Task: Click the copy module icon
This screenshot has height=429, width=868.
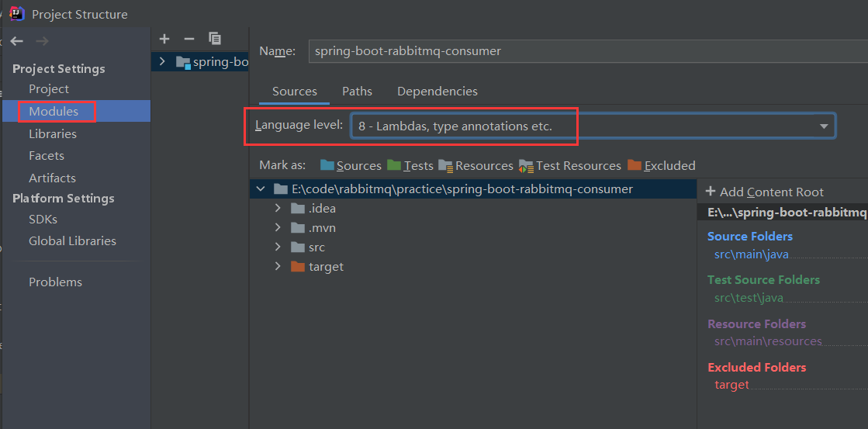Action: (215, 38)
